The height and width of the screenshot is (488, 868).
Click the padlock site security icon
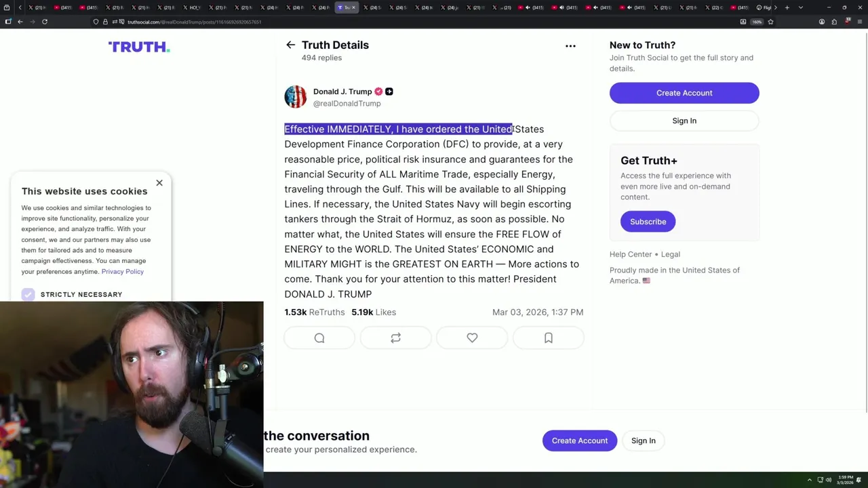click(x=105, y=22)
